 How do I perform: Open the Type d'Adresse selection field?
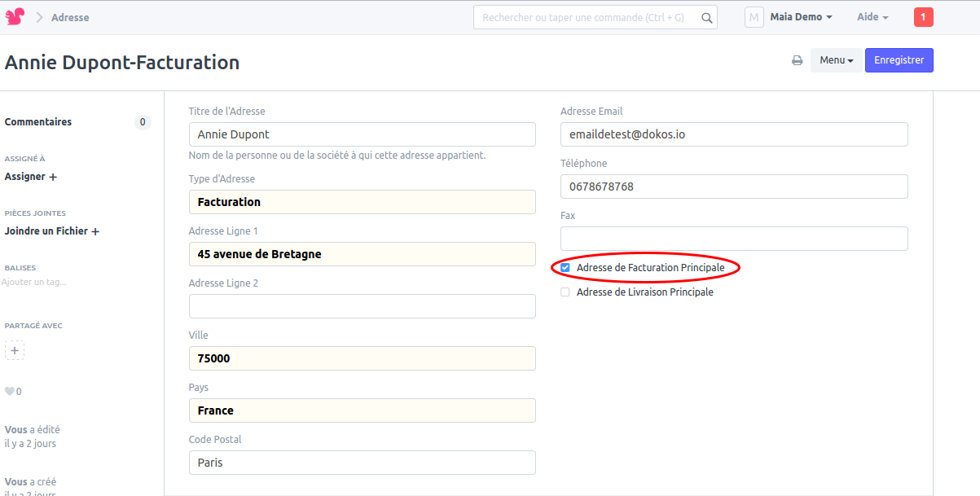point(362,201)
